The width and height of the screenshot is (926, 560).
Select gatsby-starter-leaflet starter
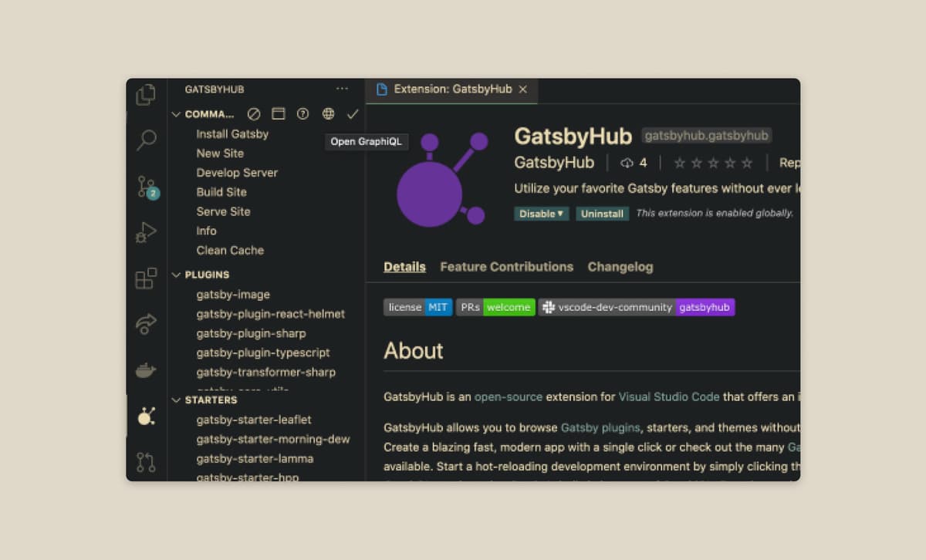tap(254, 420)
